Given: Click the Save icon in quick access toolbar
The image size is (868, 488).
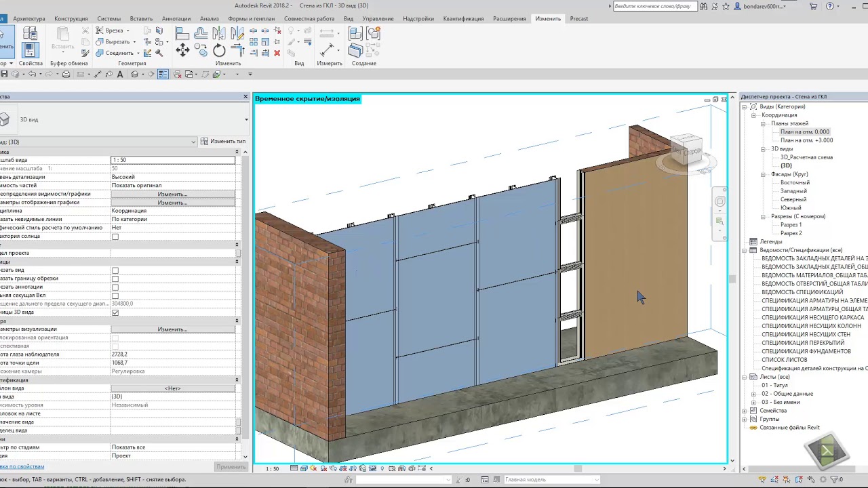Looking at the screenshot, I should pyautogui.click(x=4, y=75).
